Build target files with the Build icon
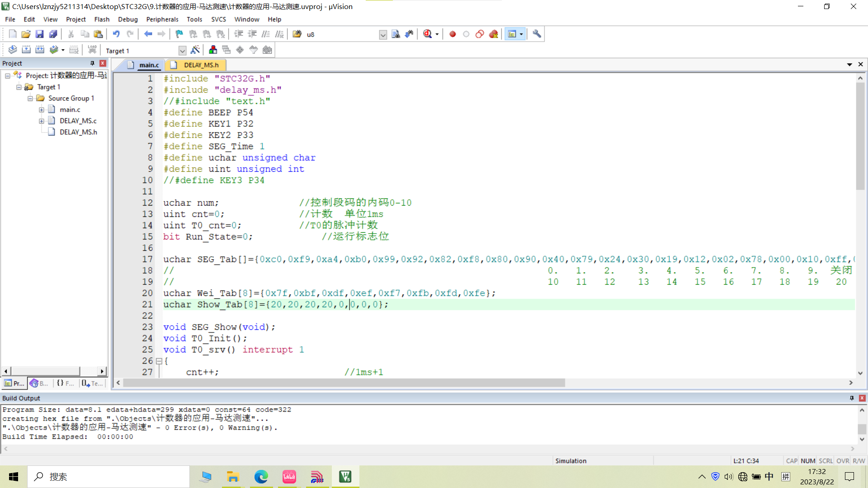 tap(26, 50)
